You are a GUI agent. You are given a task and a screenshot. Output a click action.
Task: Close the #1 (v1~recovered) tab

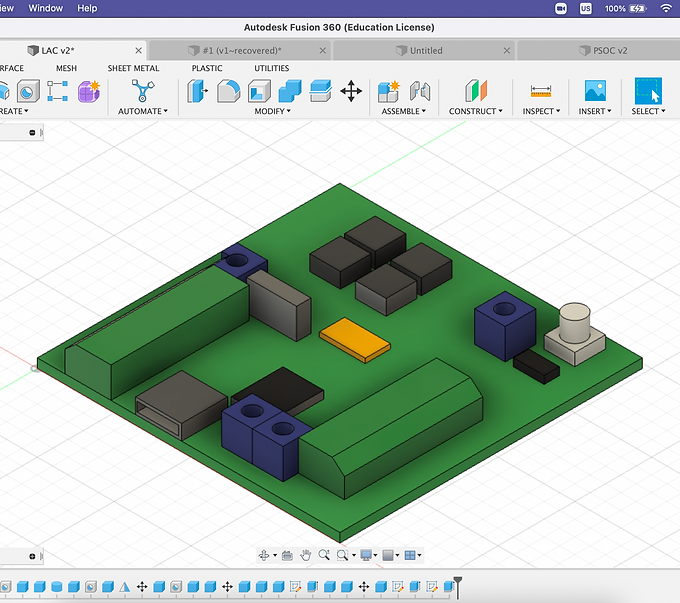323,51
